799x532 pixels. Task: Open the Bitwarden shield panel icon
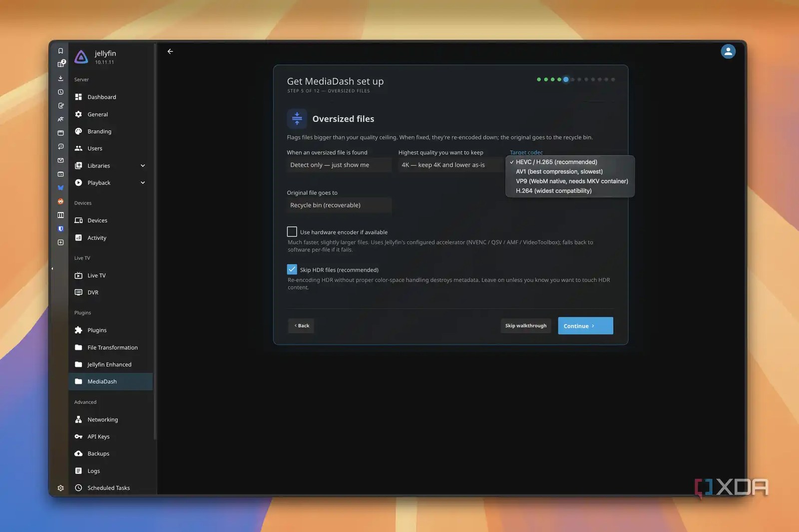click(60, 229)
